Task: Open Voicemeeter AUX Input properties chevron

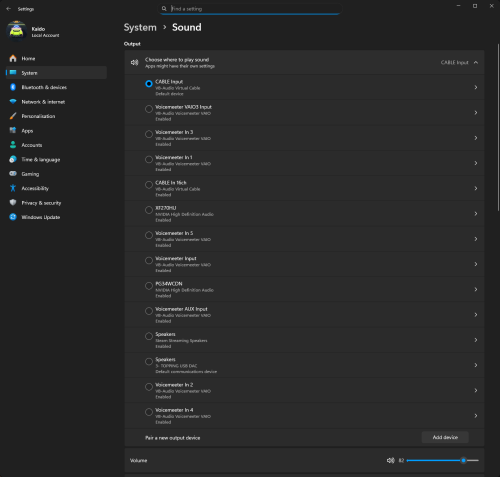Action: pos(476,315)
